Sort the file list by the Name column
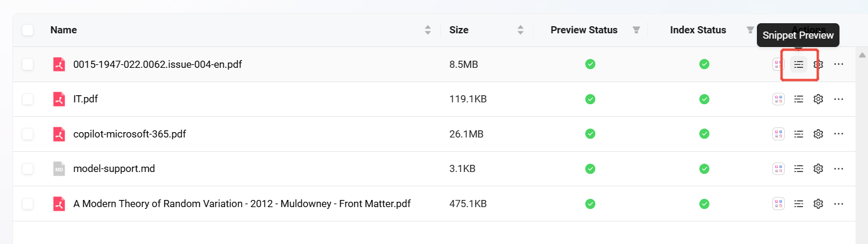 click(x=428, y=30)
